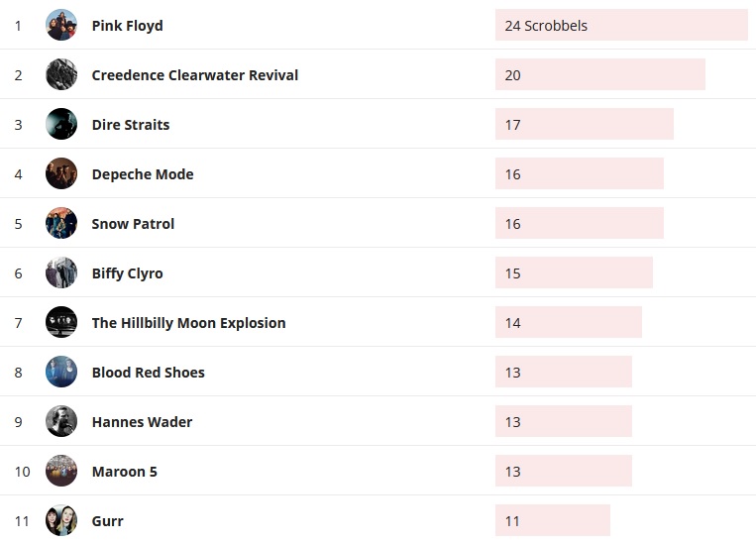Select the 17 scrobbles bar for Dire Straits

pos(584,125)
